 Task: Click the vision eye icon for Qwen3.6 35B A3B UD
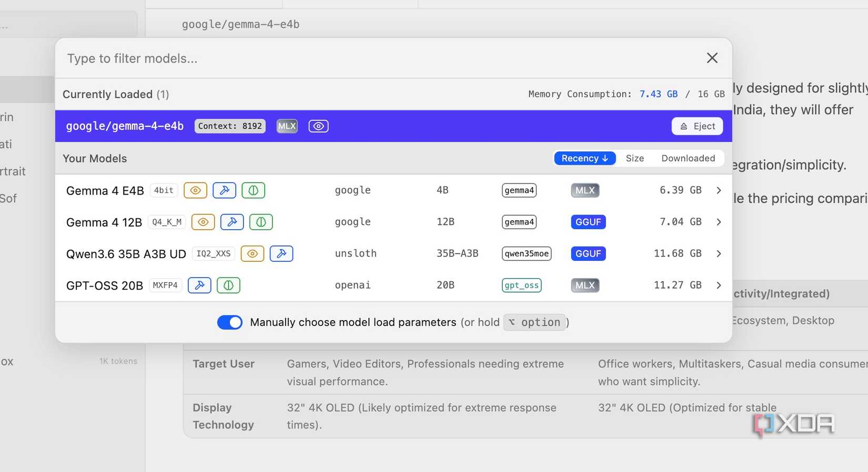point(253,253)
